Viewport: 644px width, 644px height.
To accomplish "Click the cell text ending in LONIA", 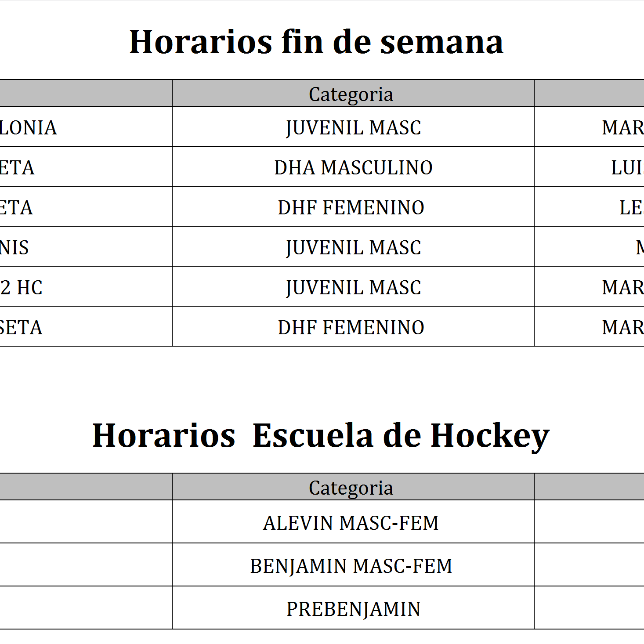I will [x=28, y=127].
